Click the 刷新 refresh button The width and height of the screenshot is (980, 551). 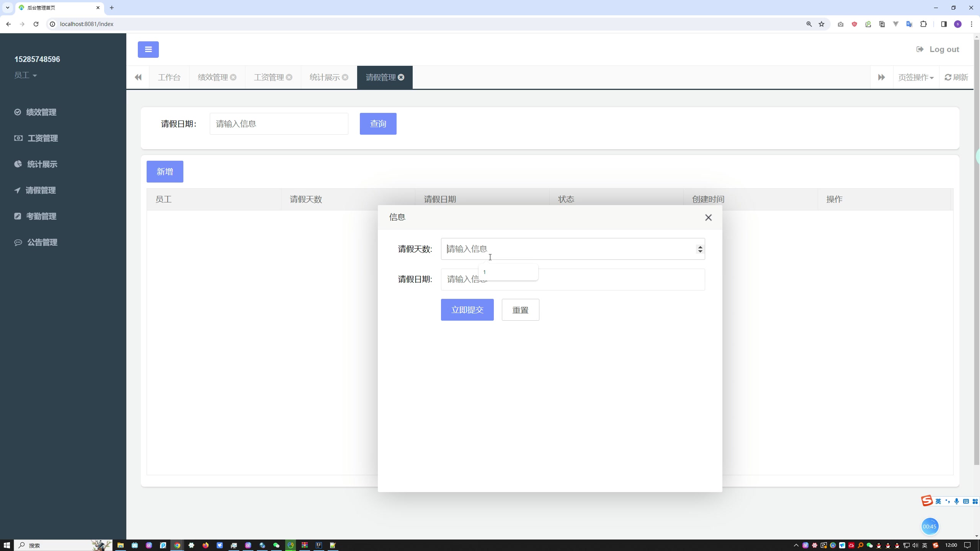(x=956, y=77)
